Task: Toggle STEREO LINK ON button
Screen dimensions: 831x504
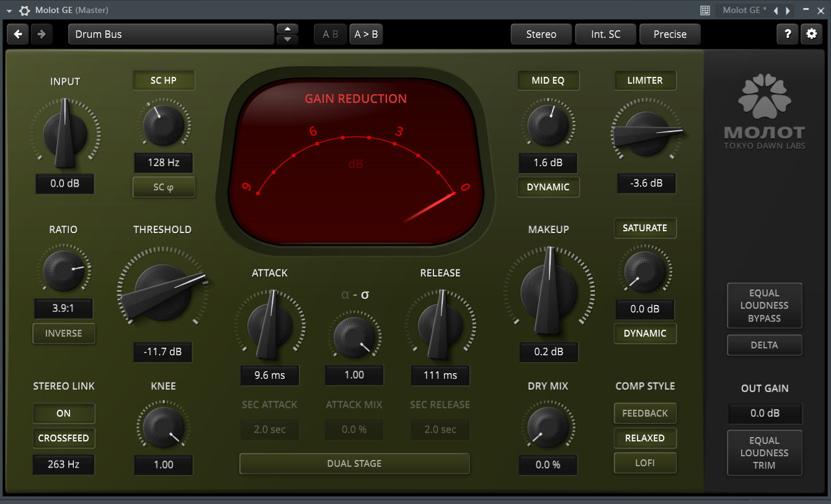Action: (x=64, y=413)
